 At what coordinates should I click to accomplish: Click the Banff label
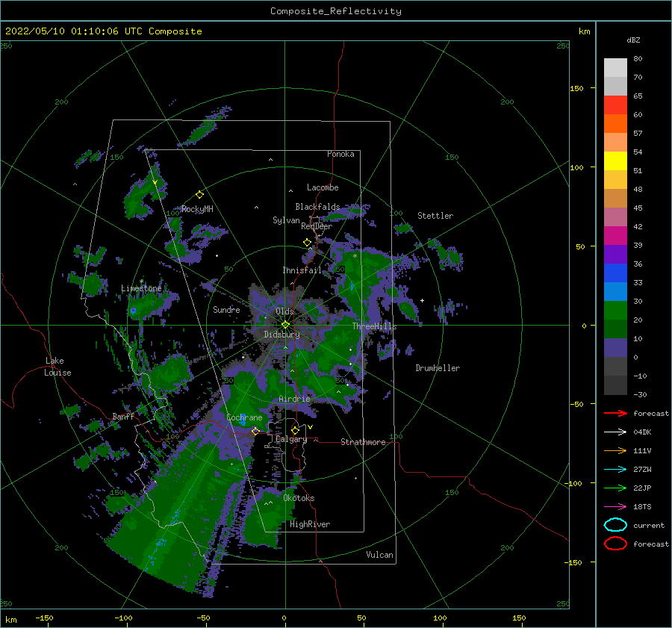pyautogui.click(x=123, y=416)
